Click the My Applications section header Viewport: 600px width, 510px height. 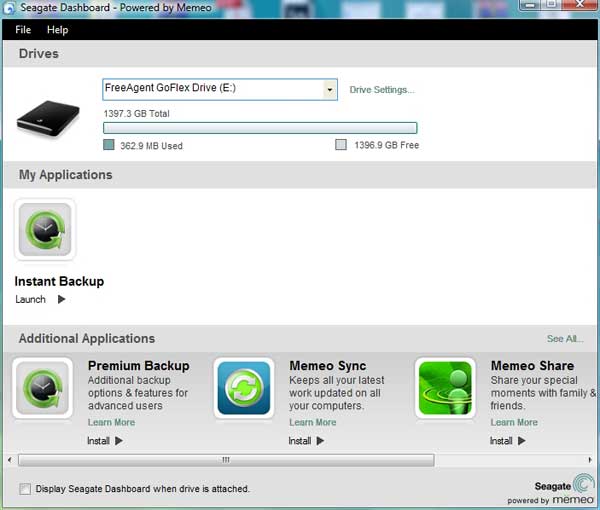(x=65, y=175)
